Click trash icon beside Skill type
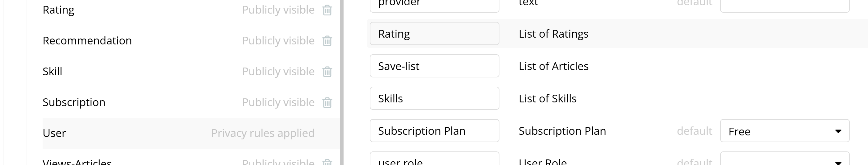The image size is (868, 165). tap(327, 72)
